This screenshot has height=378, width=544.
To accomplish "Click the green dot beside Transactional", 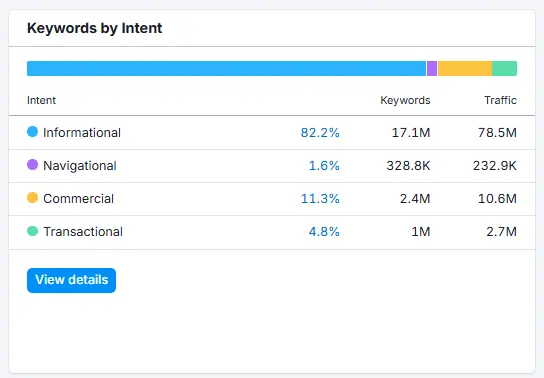I will (32, 231).
